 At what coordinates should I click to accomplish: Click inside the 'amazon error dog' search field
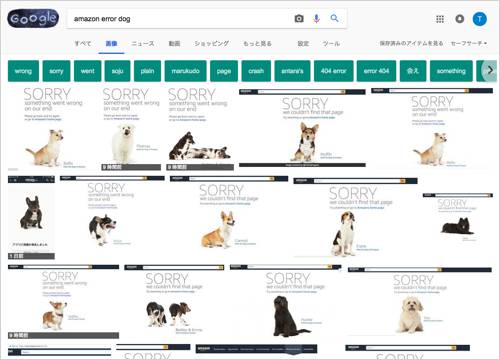pos(180,19)
